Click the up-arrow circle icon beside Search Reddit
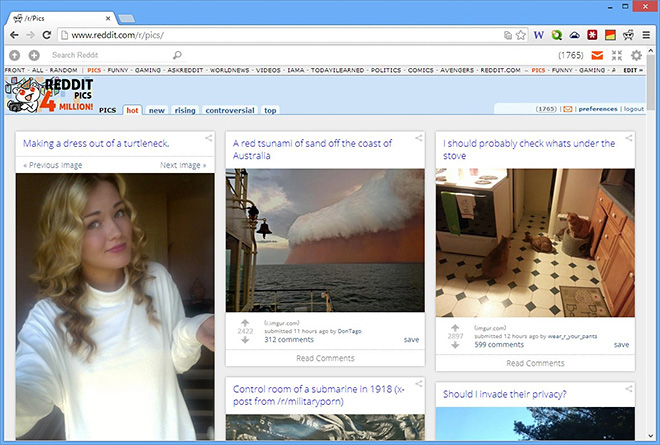 pyautogui.click(x=14, y=55)
